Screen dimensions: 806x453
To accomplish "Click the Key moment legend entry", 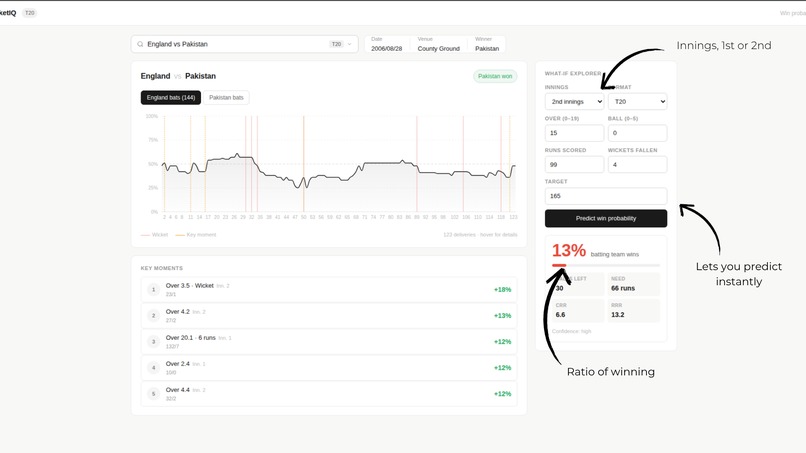I will (x=196, y=234).
